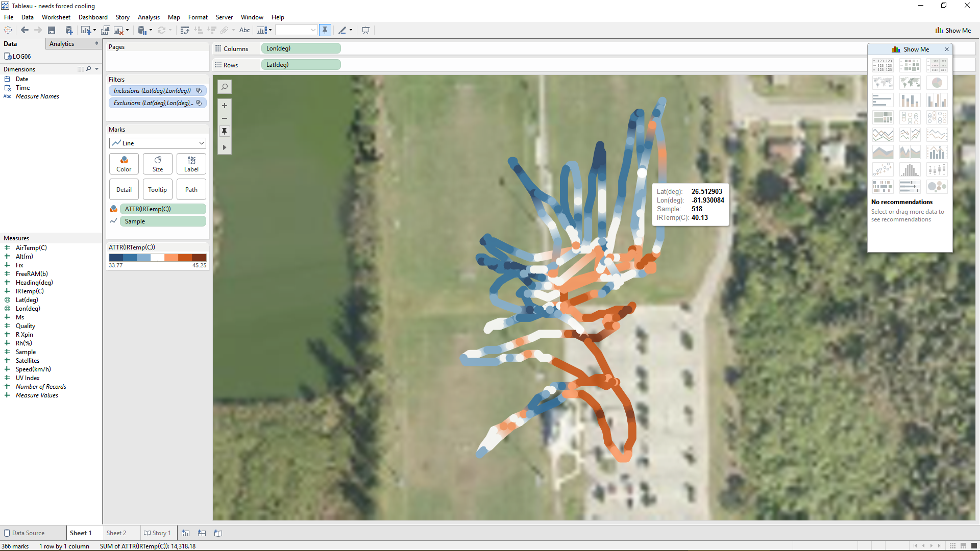
Task: Click the New Data Source icon
Action: click(69, 31)
